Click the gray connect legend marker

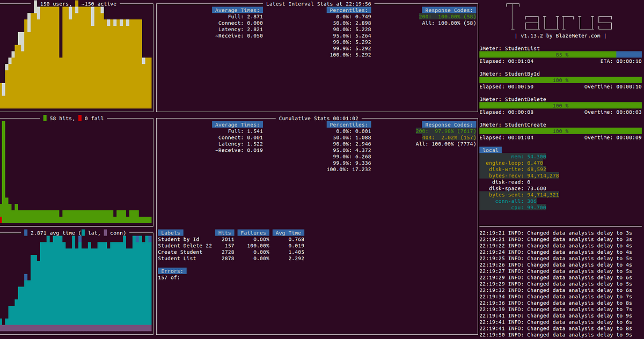105,232
